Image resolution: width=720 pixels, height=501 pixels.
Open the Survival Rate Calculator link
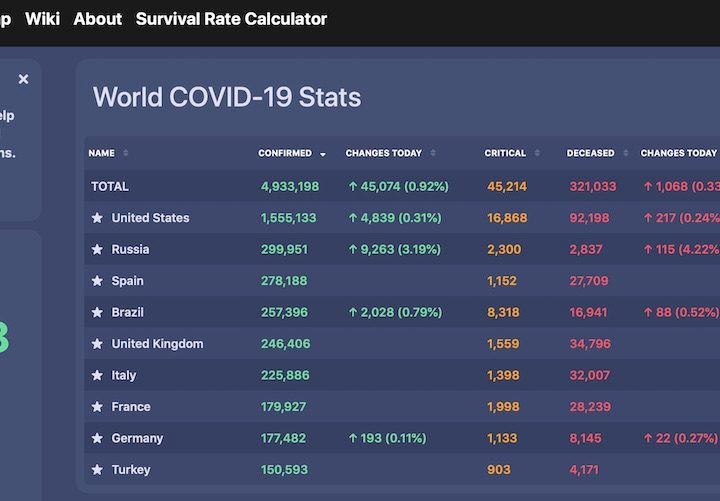point(231,19)
